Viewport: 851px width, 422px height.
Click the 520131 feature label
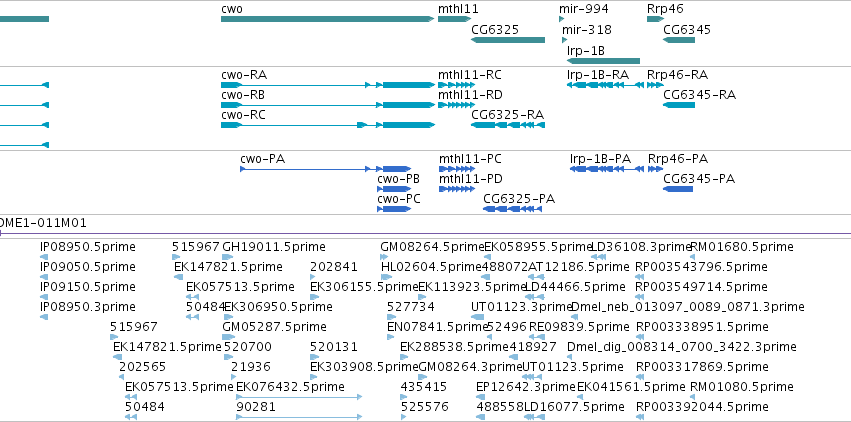point(334,347)
